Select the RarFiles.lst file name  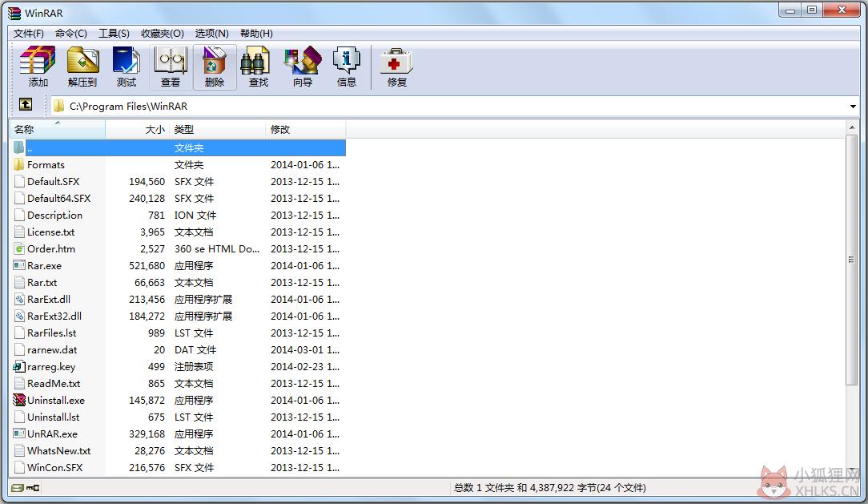tap(52, 333)
